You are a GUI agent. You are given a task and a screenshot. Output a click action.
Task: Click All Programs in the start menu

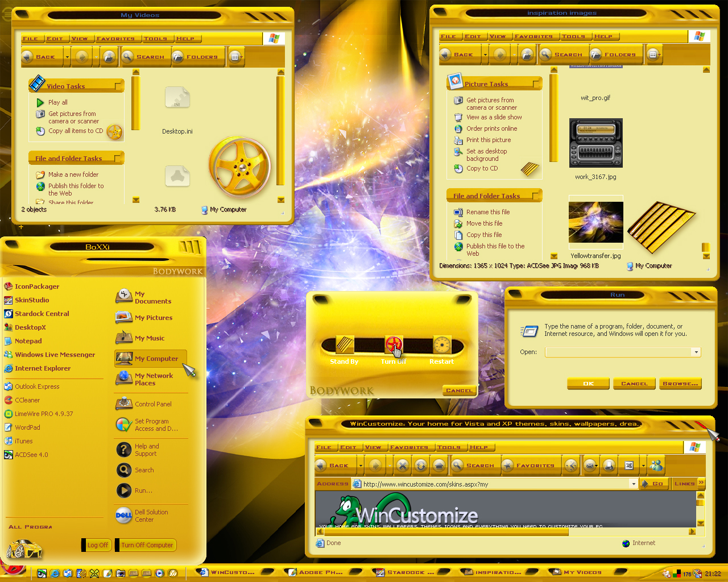pyautogui.click(x=30, y=527)
